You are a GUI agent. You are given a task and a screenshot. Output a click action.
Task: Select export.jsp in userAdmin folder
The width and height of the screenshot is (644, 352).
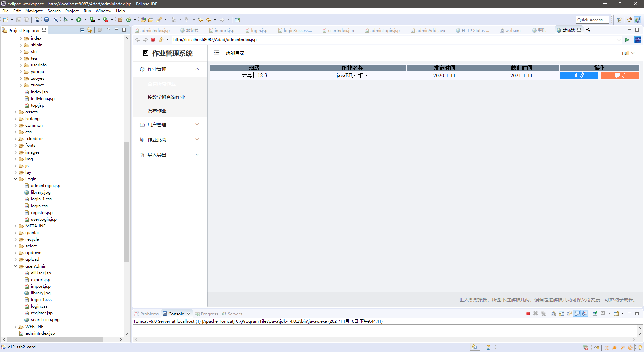[x=40, y=280]
